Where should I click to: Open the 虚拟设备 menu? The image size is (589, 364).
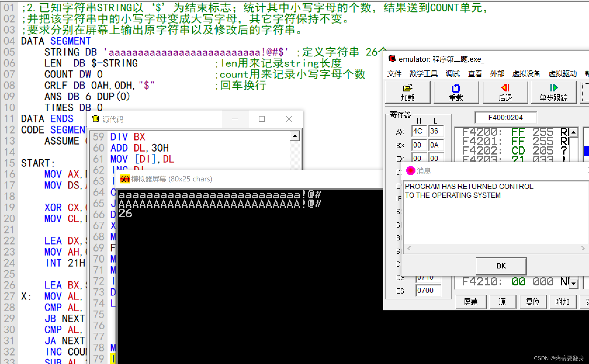click(x=526, y=74)
